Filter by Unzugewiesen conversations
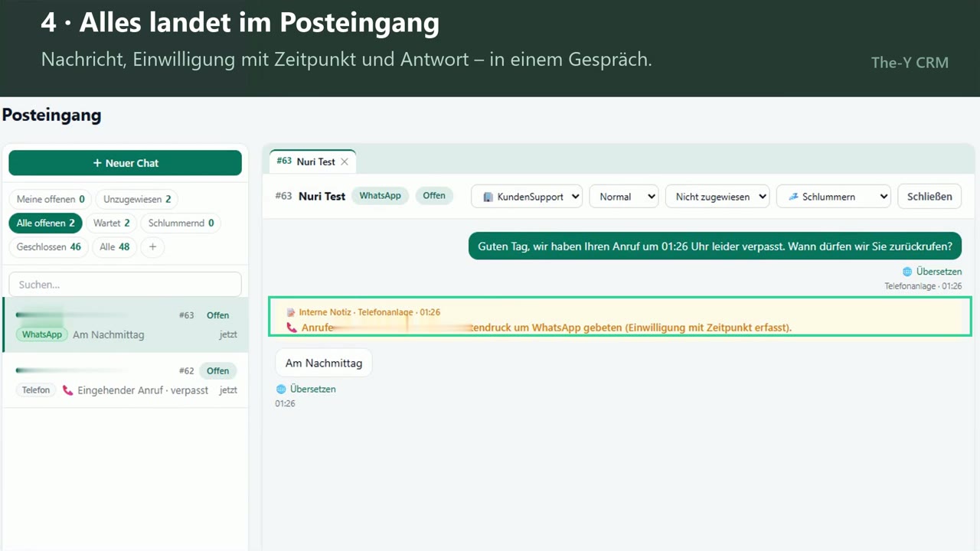 137,199
